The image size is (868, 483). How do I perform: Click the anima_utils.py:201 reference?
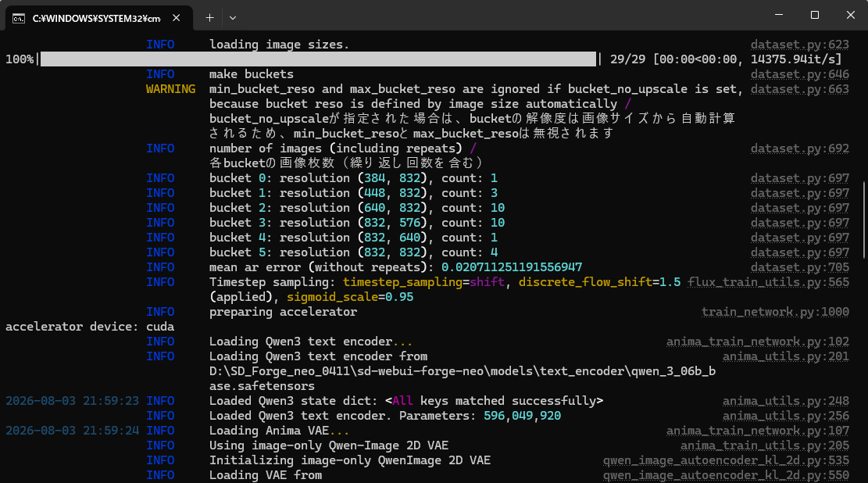785,356
